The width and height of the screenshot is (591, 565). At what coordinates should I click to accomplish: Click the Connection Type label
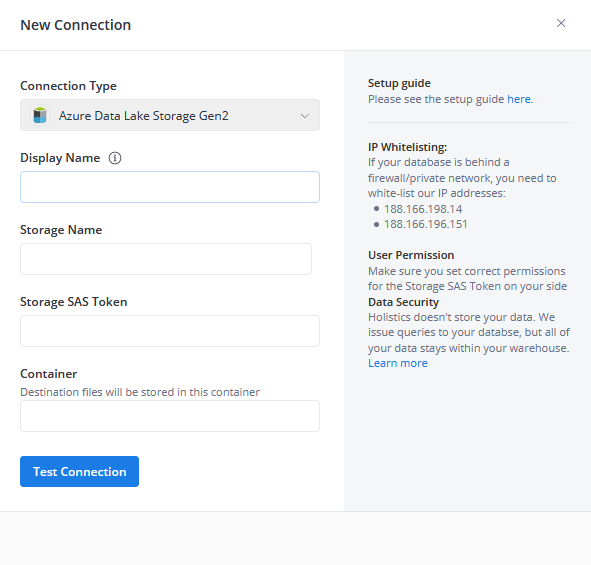(68, 86)
